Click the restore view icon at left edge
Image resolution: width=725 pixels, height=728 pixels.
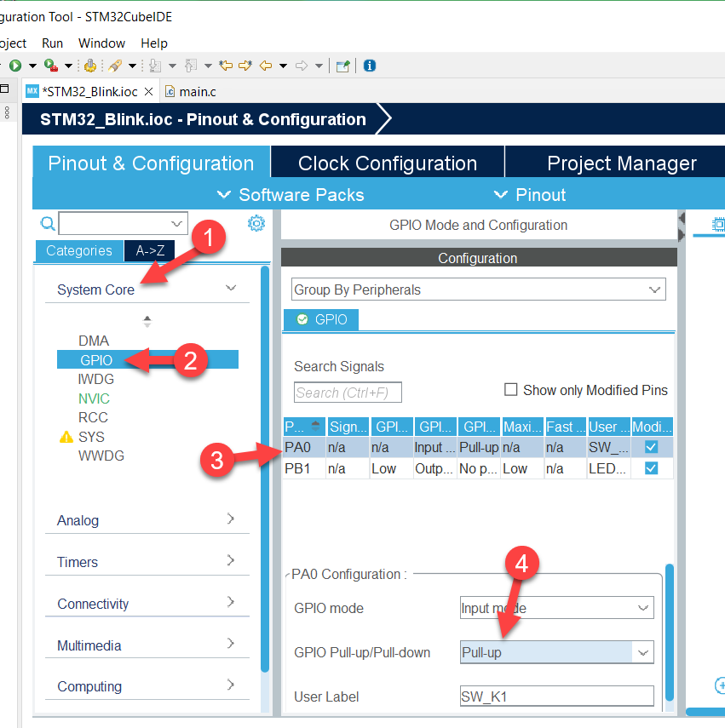tap(4, 89)
